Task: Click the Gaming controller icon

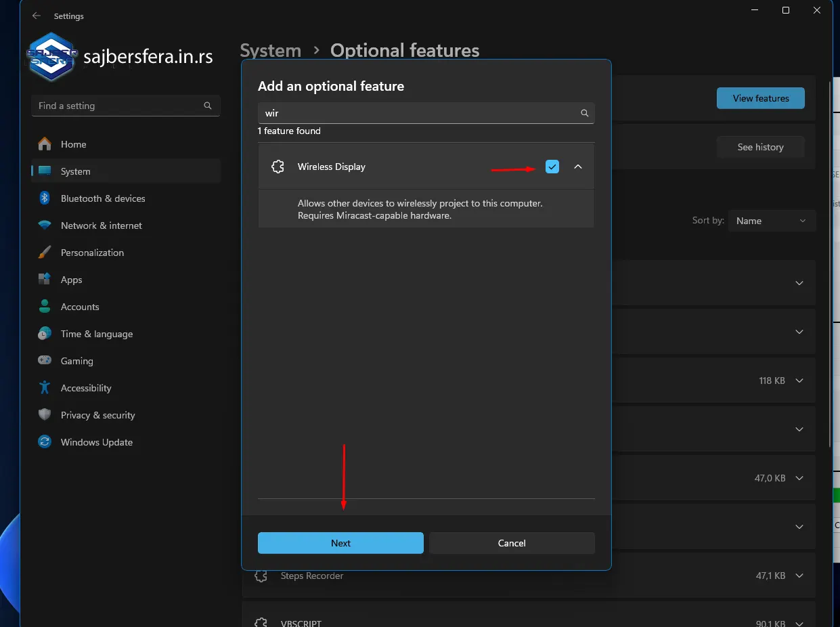Action: coord(45,361)
